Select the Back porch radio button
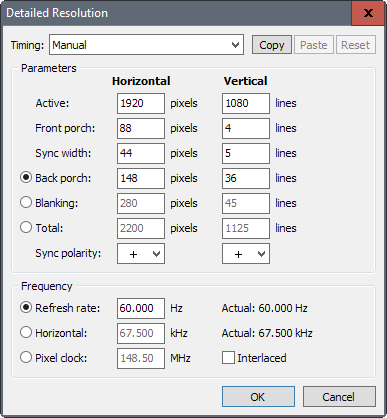Image resolution: width=387 pixels, height=418 pixels. [x=26, y=177]
